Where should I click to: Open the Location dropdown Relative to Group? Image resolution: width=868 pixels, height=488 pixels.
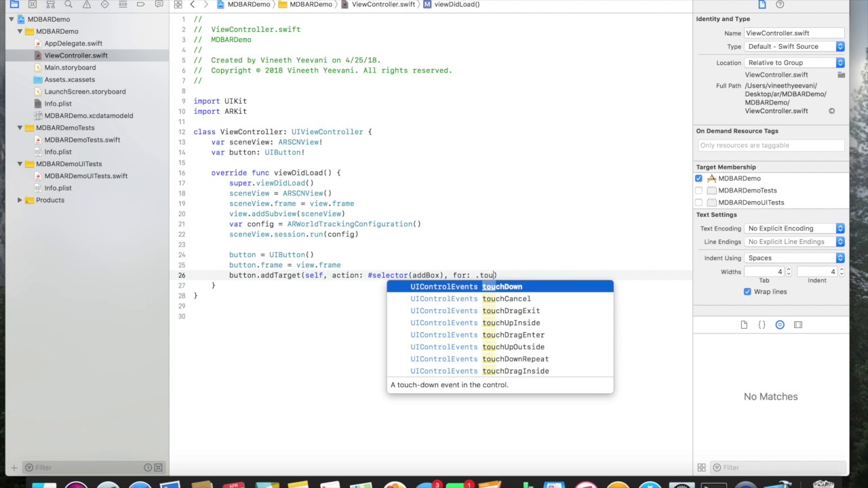click(794, 62)
